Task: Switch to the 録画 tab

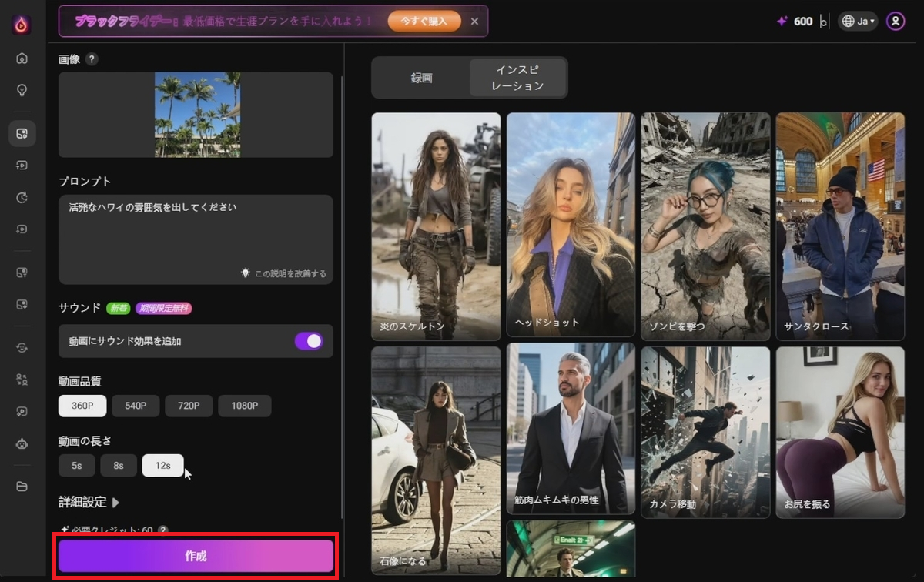Action: tap(422, 78)
